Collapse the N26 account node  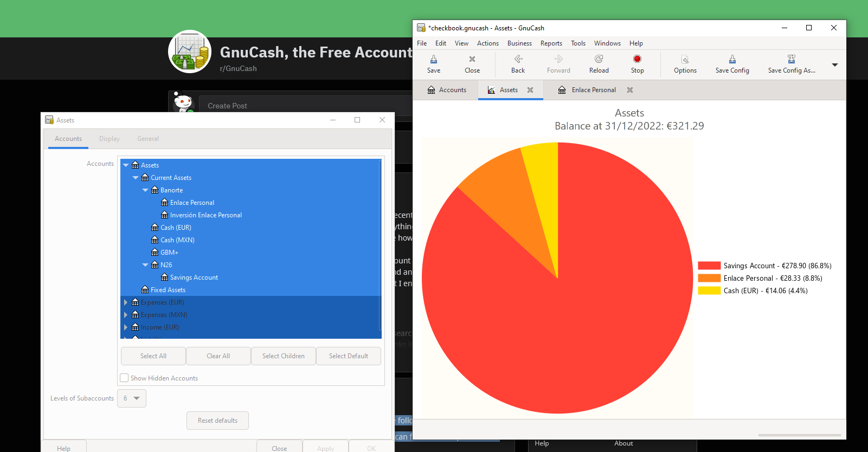point(145,265)
